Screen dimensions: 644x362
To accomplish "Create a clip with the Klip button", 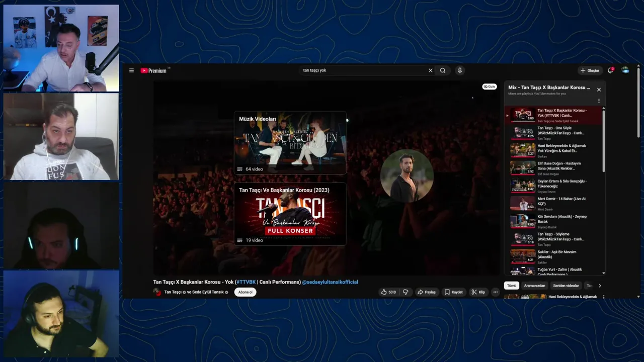I will coord(478,292).
